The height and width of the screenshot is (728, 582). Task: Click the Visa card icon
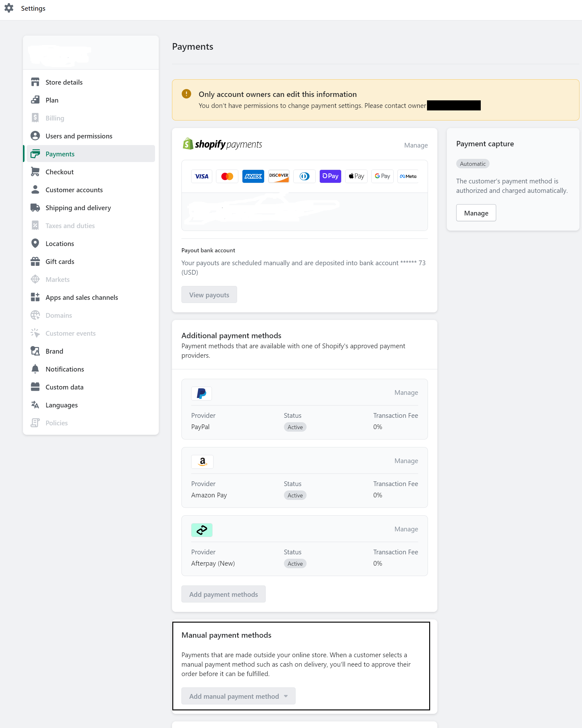202,176
